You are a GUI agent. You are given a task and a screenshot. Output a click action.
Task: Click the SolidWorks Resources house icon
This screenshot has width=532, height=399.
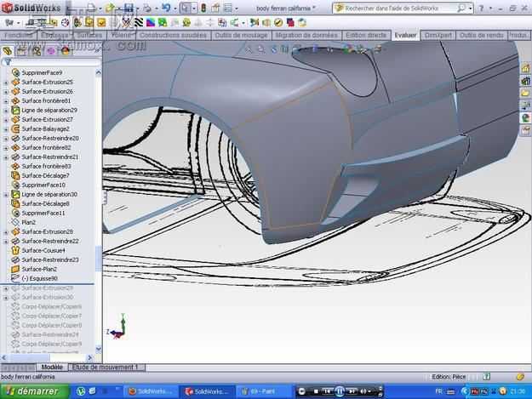point(525,68)
